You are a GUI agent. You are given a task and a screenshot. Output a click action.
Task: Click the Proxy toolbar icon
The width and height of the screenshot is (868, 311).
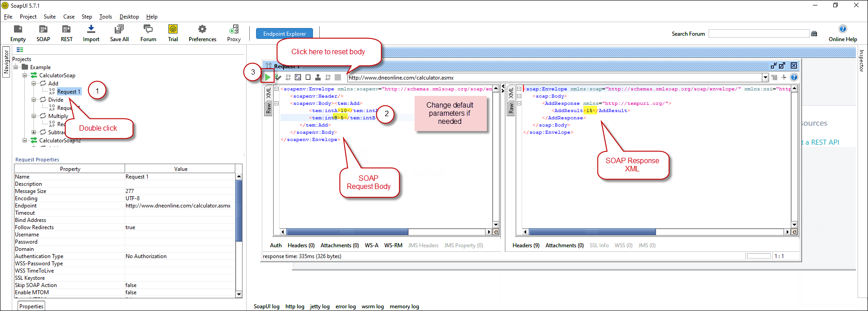point(234,29)
